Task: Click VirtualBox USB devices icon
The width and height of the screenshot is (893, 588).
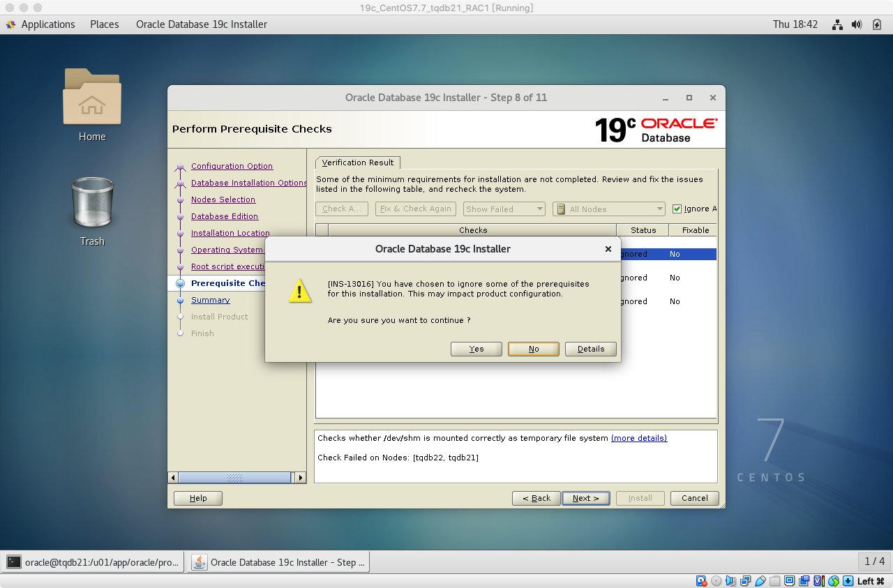Action: pos(760,581)
